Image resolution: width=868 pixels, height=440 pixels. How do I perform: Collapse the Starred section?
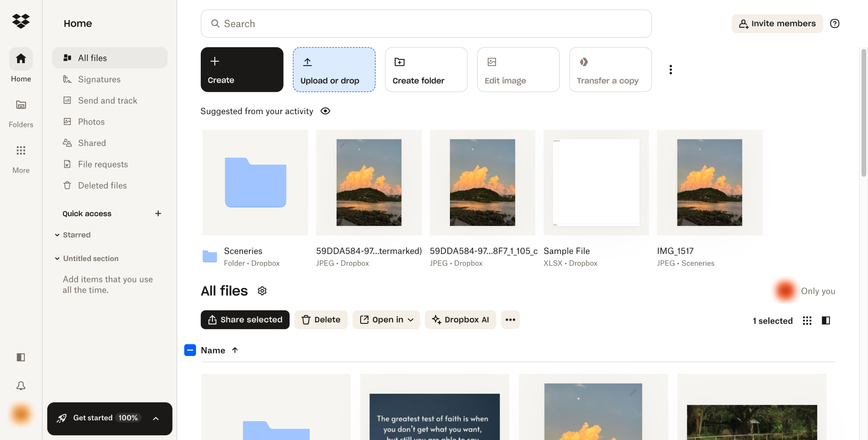tap(57, 235)
